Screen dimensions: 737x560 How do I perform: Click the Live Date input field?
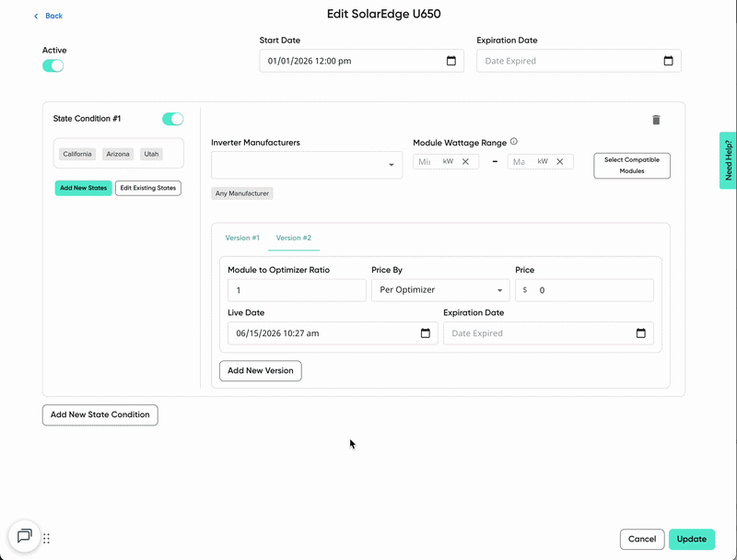click(333, 333)
